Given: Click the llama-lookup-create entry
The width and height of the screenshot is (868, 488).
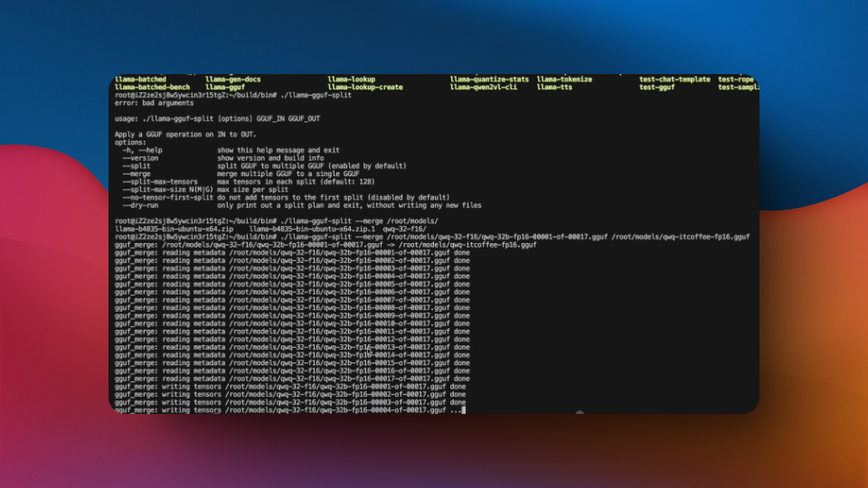Looking at the screenshot, I should (365, 88).
